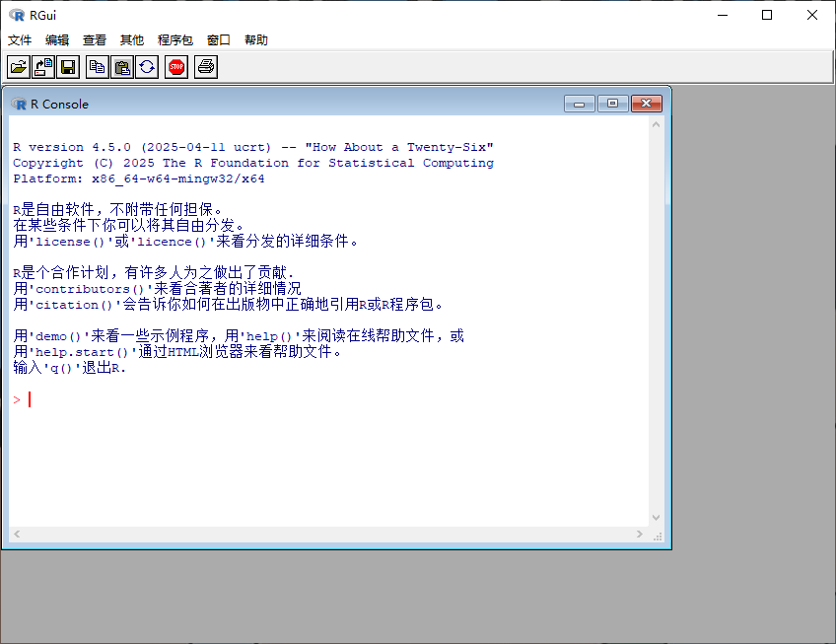Image resolution: width=836 pixels, height=644 pixels.
Task: Click the console horizontal scrollbar right arrow
Action: [640, 535]
